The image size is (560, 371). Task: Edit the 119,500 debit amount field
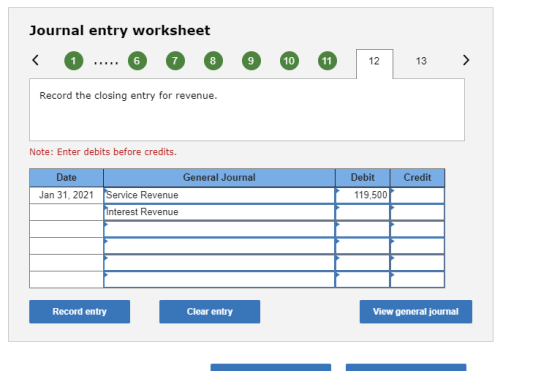(x=362, y=195)
